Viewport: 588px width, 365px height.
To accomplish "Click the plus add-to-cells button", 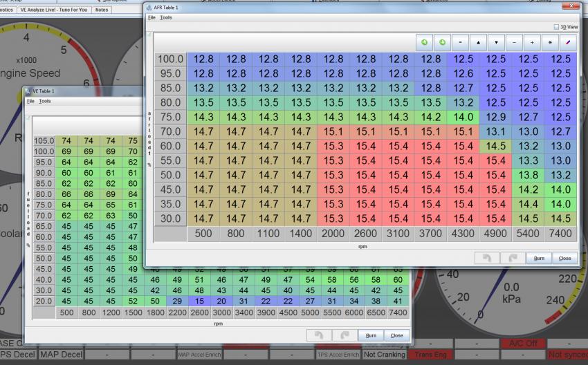I will pos(531,42).
